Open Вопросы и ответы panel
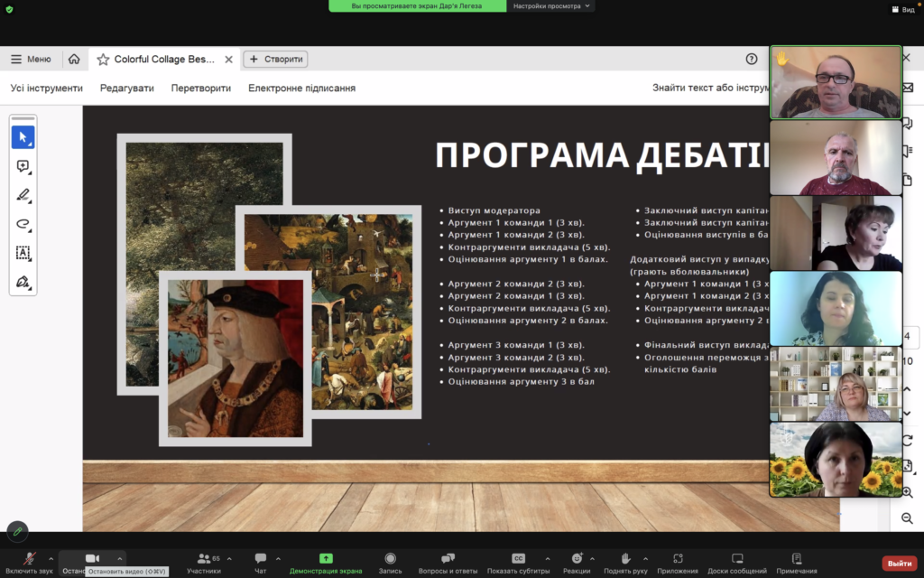Image resolution: width=924 pixels, height=578 pixels. pos(448,562)
